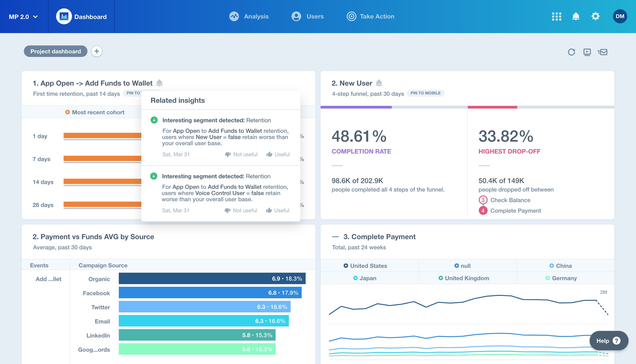This screenshot has width=636, height=364.
Task: Switch to the Analysis tab
Action: [249, 17]
